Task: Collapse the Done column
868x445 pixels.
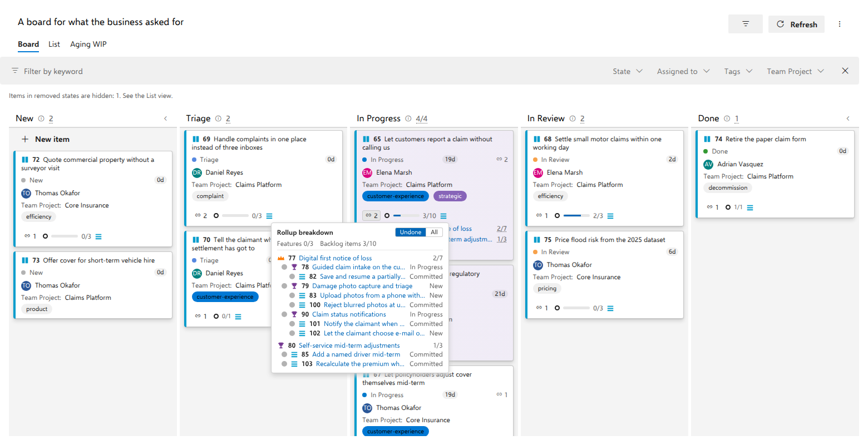Action: coord(848,118)
